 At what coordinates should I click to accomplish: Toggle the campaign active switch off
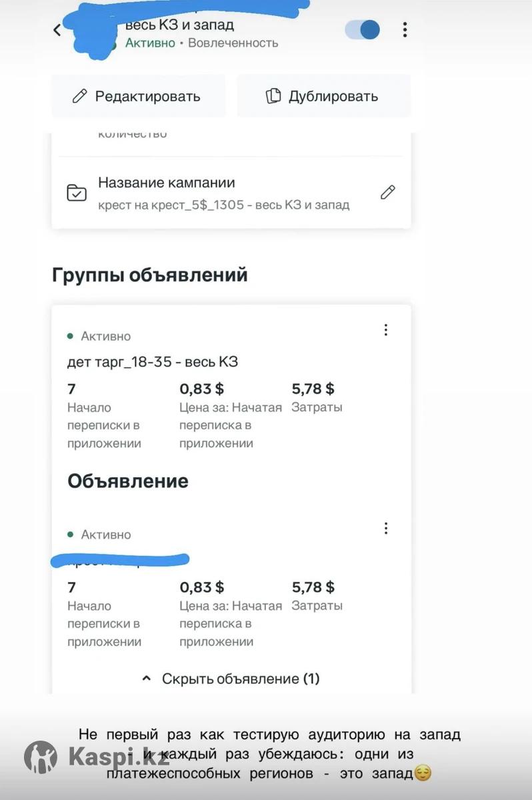[363, 29]
